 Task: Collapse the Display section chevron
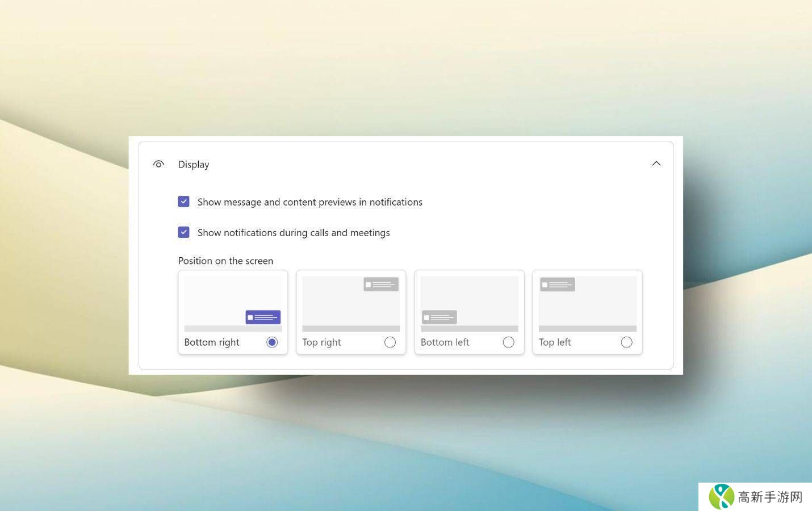(656, 164)
